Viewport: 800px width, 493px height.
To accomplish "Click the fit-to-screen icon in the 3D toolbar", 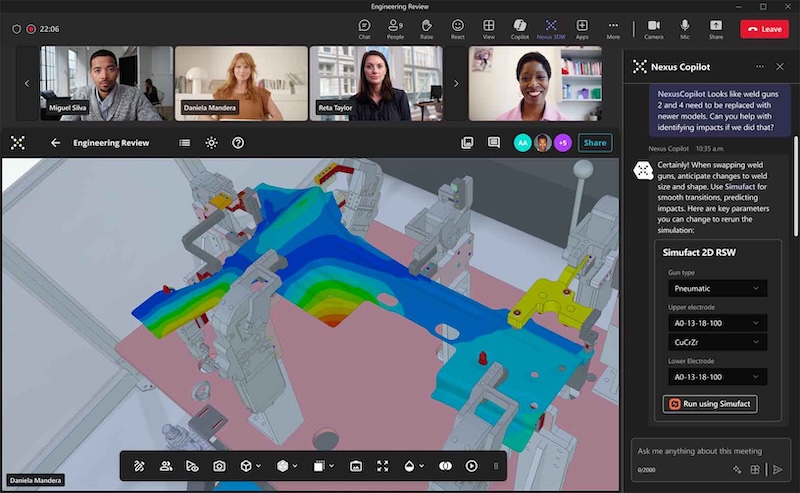I will click(382, 466).
